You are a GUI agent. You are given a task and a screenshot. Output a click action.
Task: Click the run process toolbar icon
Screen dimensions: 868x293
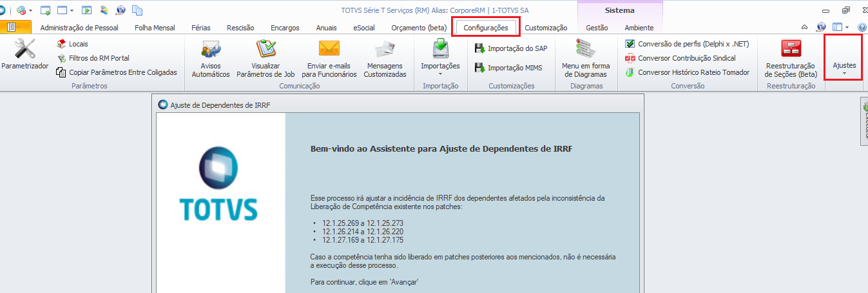pyautogui.click(x=87, y=10)
